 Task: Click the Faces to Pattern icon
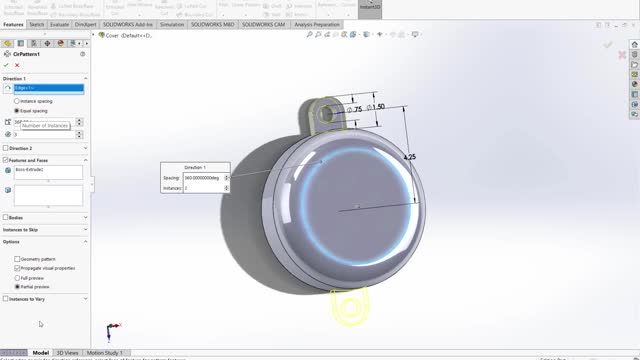pyautogui.click(x=8, y=190)
